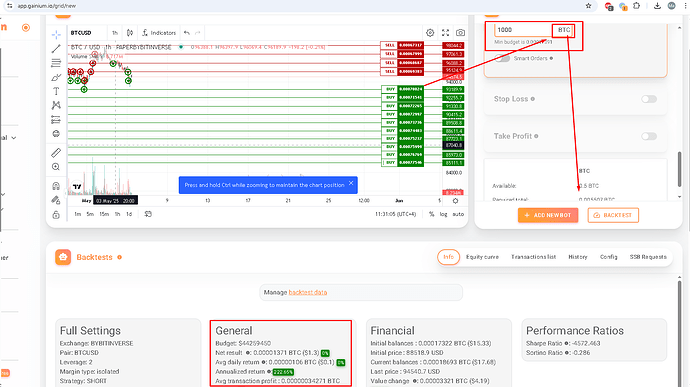Open chart settings gear icon
Screen dimensions: 690x387
tap(430, 33)
